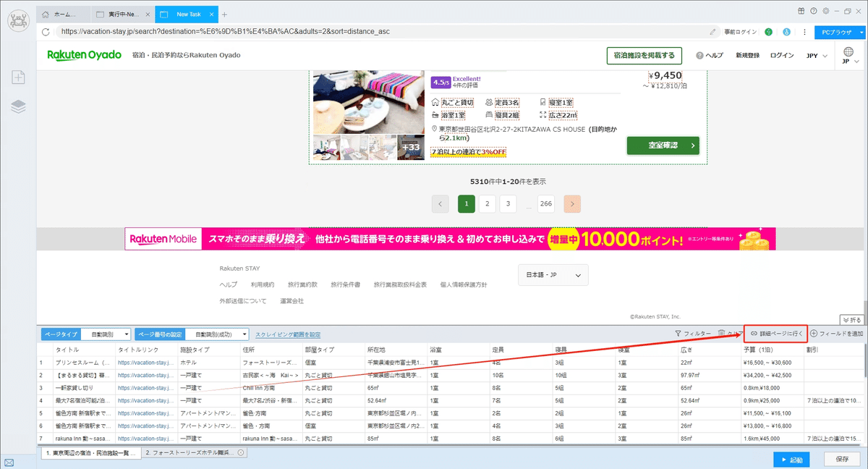Click the new task plus icon in sidebar
868x469 pixels.
click(18, 77)
